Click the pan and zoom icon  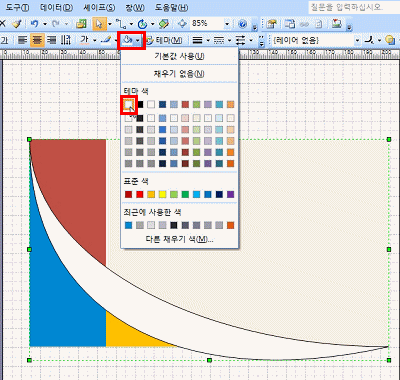click(182, 24)
